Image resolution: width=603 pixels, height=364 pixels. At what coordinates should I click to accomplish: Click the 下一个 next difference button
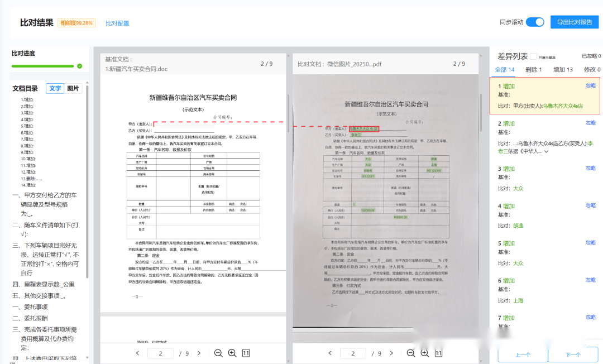click(573, 355)
